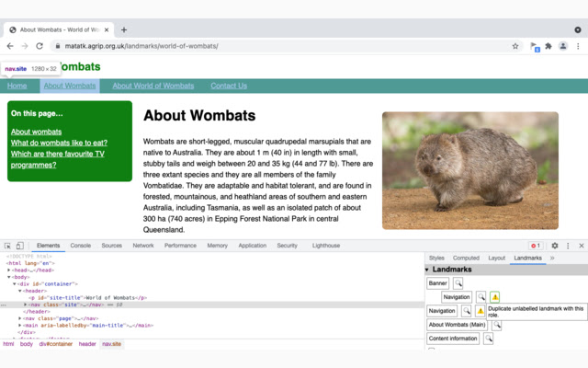Viewport: 588px width, 368px height.
Task: Toggle the device toolbar icon in DevTools
Action: tap(20, 246)
